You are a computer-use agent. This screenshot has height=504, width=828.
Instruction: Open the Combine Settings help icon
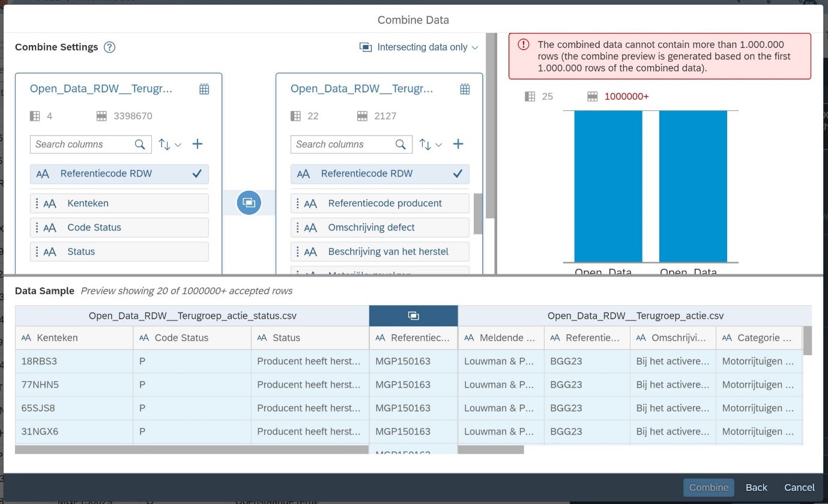pyautogui.click(x=109, y=47)
